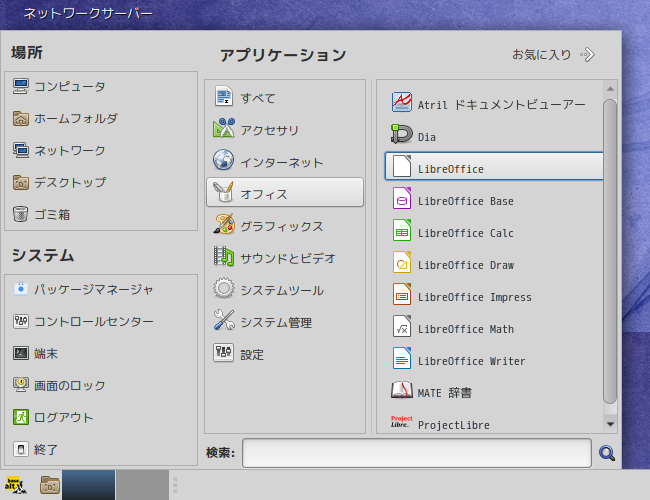Viewport: 650px width, 500px height.
Task: Open the ゴミ箱 trash icon
Action: click(20, 214)
